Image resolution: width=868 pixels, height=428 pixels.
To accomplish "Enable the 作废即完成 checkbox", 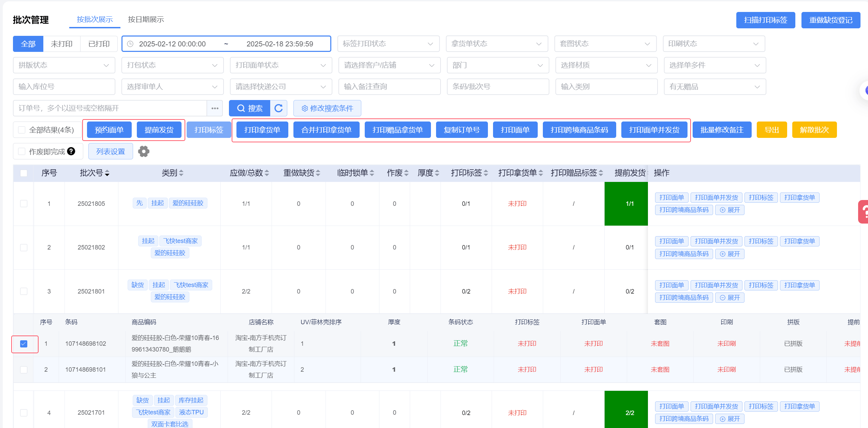I will pos(22,151).
